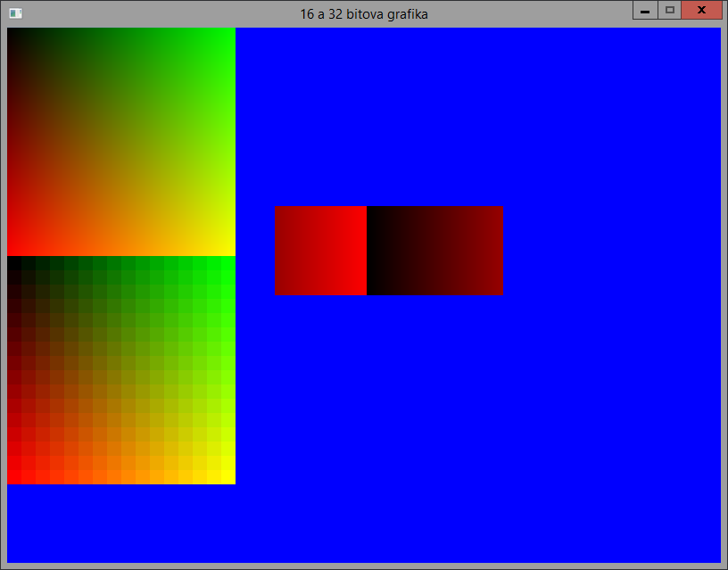Pick the black corner of the smooth gradient square
Screen dimensions: 728x570
tap(12, 33)
